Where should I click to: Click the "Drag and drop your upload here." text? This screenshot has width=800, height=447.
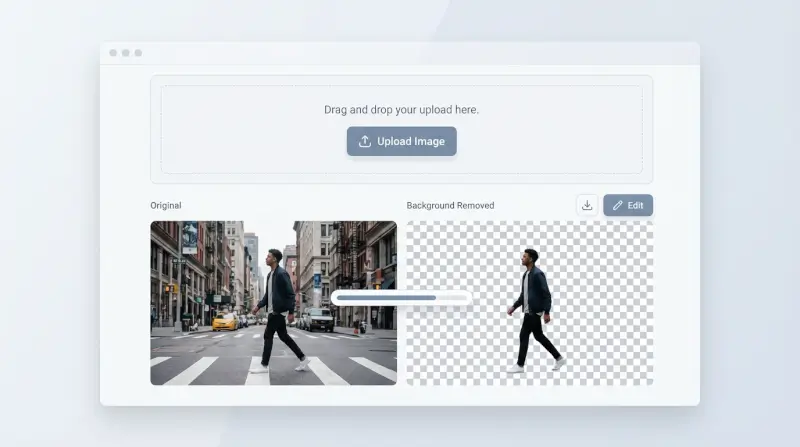[x=402, y=110]
